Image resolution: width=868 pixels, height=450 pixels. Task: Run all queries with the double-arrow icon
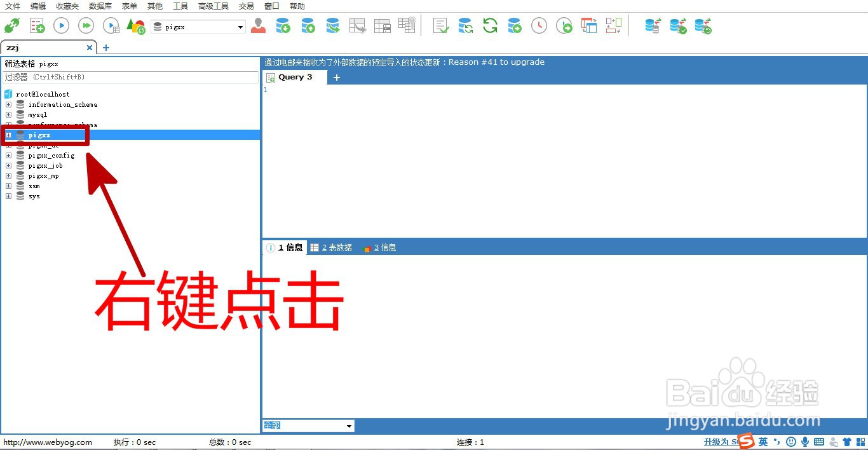86,25
